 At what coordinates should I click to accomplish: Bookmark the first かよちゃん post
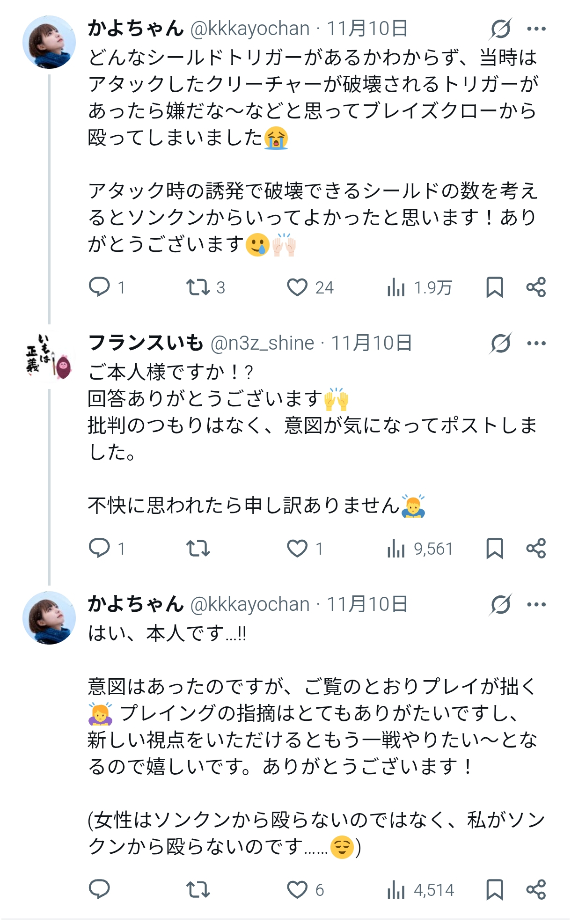495,287
